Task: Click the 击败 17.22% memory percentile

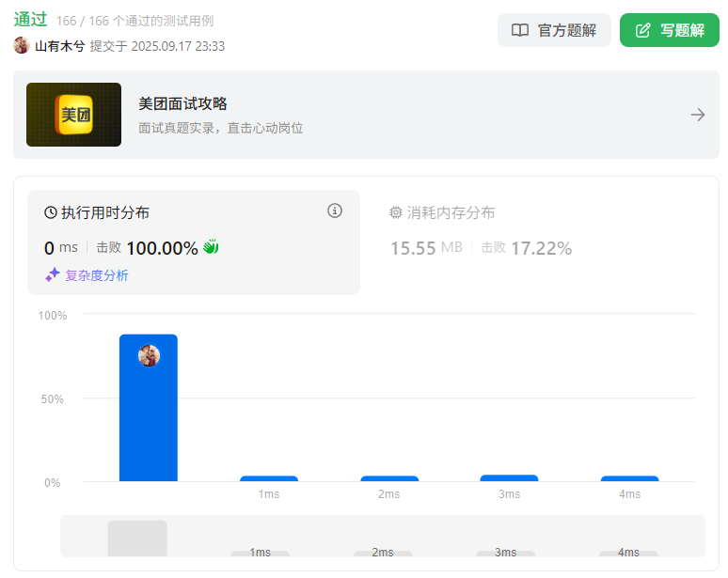Action: pyautogui.click(x=526, y=248)
